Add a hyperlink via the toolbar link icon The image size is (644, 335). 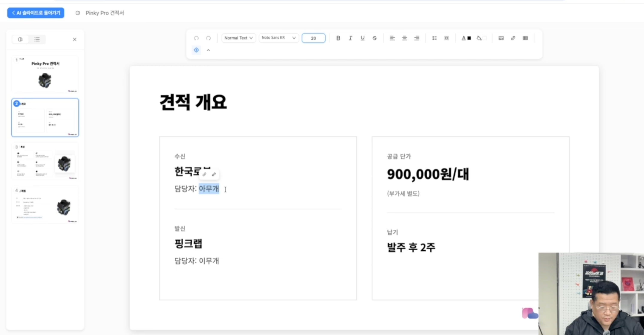[513, 38]
